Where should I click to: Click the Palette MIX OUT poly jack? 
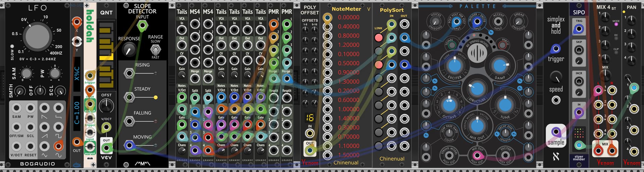(x=477, y=156)
